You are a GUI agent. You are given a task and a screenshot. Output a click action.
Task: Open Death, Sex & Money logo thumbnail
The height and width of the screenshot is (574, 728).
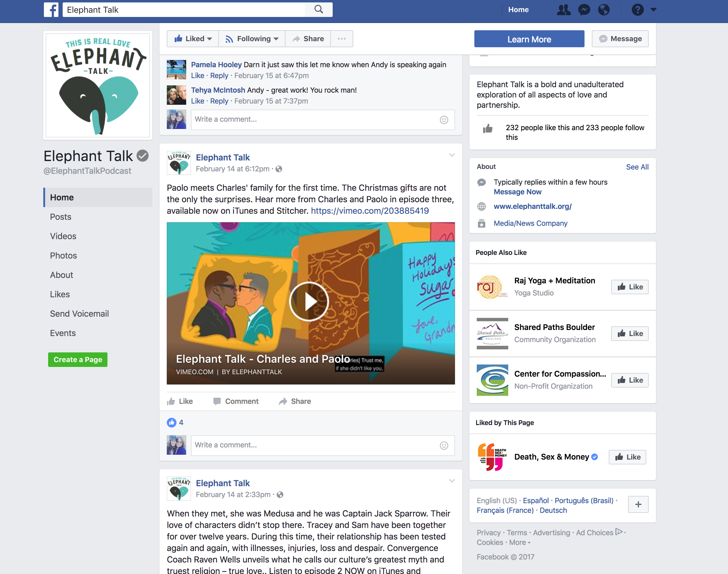(492, 457)
